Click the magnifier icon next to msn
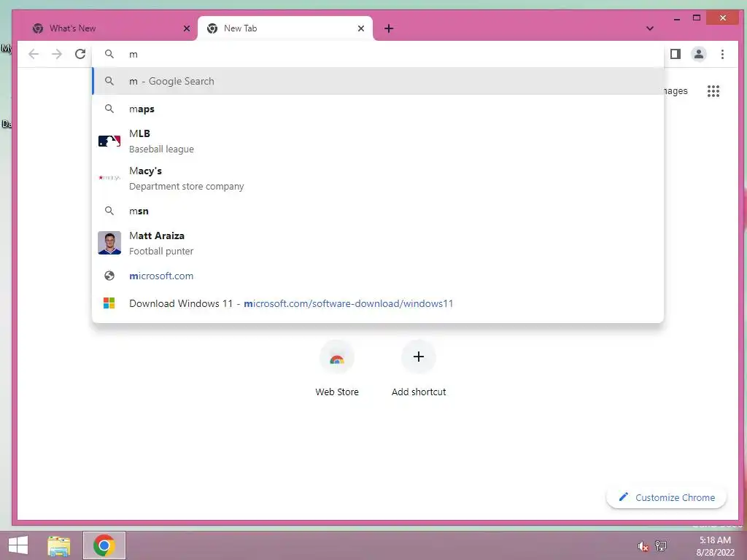 click(x=109, y=211)
